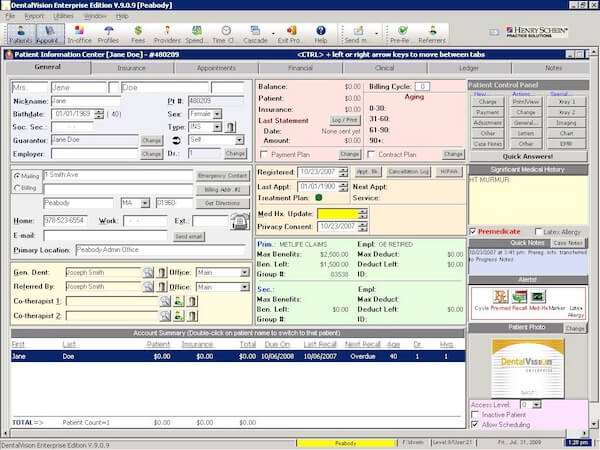The height and width of the screenshot is (450, 600).
Task: Click the search magnifier for Co-therapist 1
Action: (x=165, y=301)
